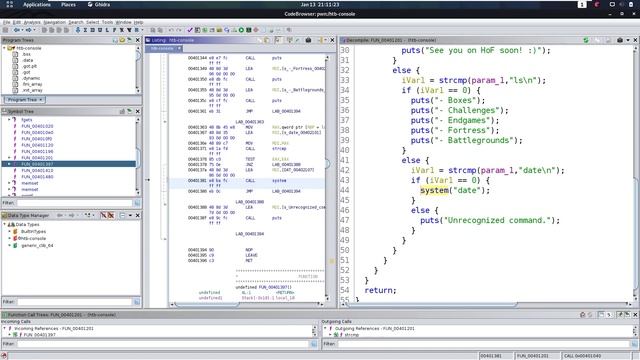640x360 pixels.
Task: Open the Applications menu in top bar
Action: point(37,4)
